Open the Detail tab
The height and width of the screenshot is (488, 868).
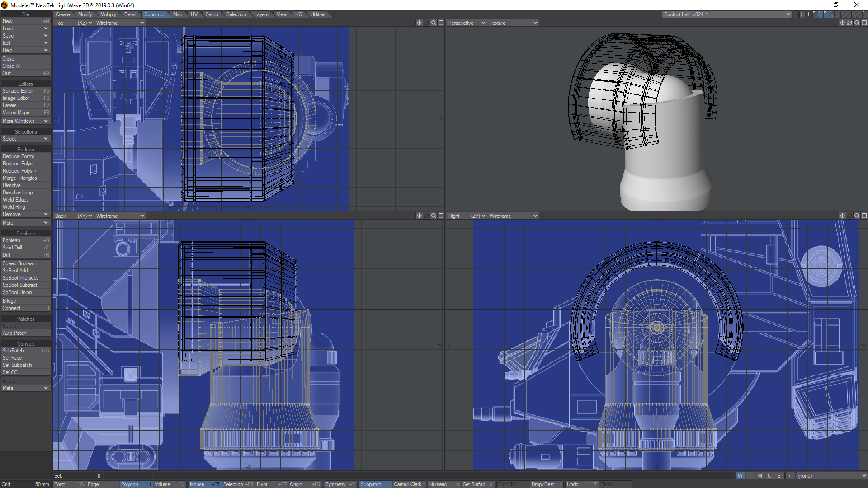[130, 14]
